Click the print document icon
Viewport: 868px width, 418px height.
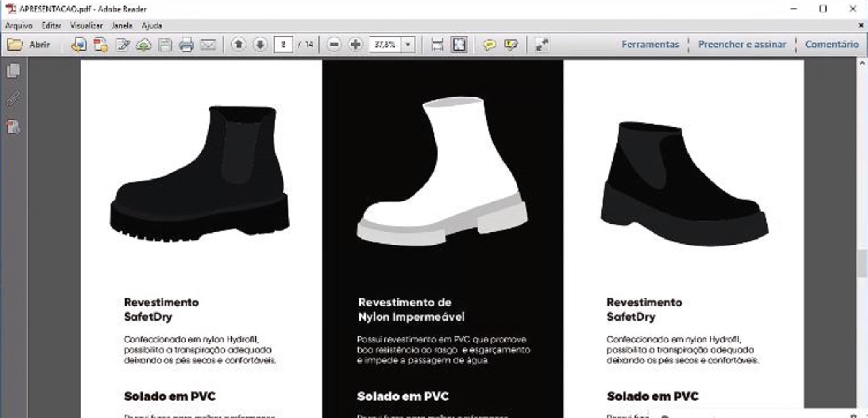pyautogui.click(x=186, y=44)
